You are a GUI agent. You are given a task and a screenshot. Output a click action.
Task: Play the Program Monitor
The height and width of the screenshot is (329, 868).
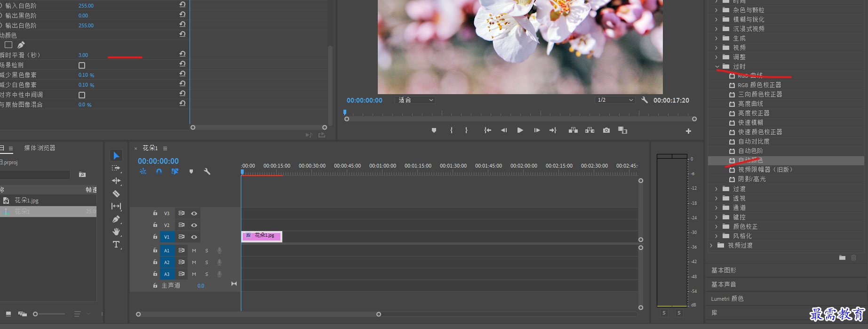click(x=520, y=130)
